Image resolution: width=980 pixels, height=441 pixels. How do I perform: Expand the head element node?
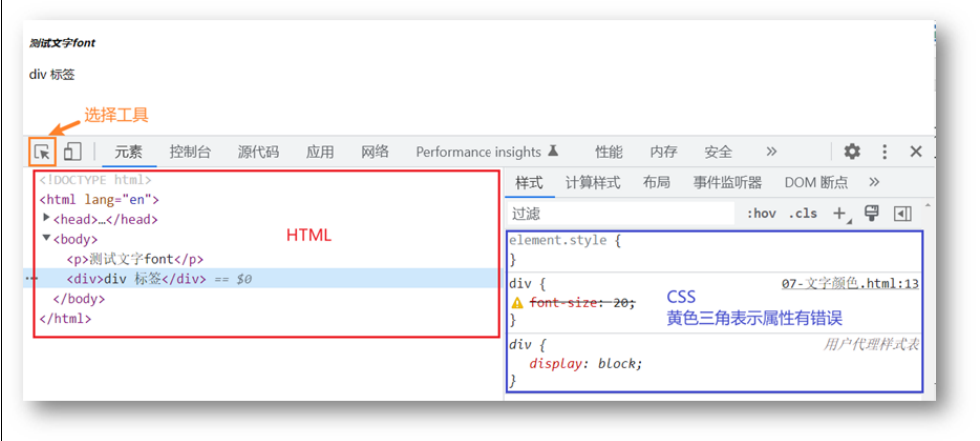46,218
